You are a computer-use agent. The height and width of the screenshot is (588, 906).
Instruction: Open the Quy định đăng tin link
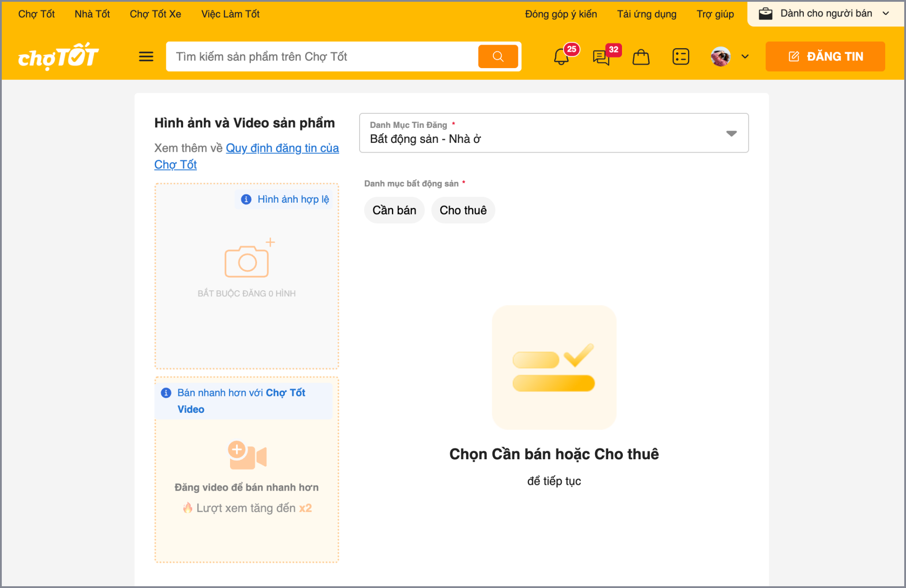282,148
